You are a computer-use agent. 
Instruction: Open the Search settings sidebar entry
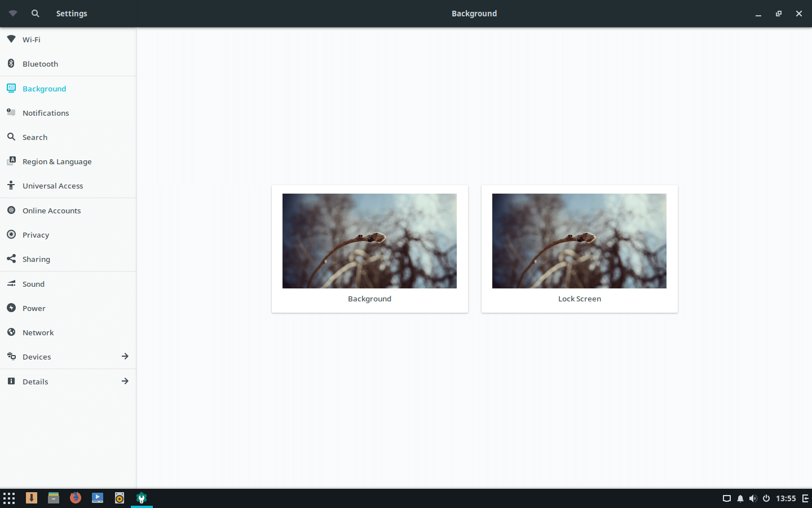coord(68,137)
